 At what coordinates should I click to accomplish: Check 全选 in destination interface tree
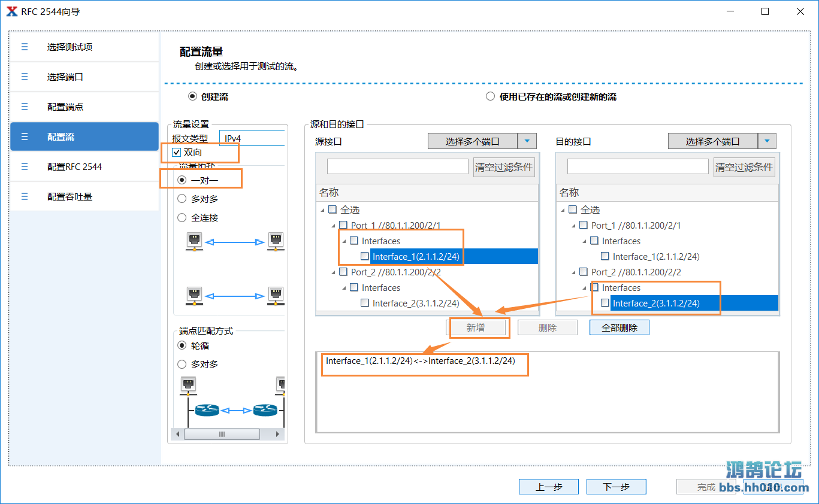click(573, 210)
